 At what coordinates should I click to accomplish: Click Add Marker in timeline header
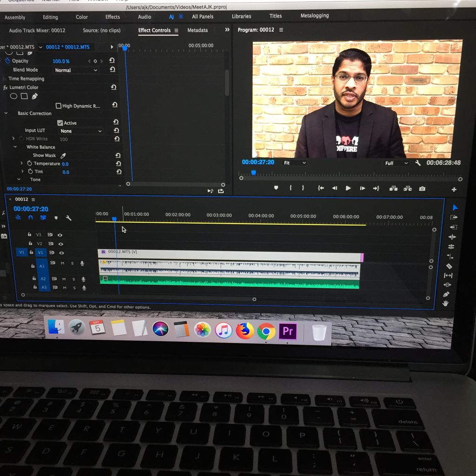56,218
